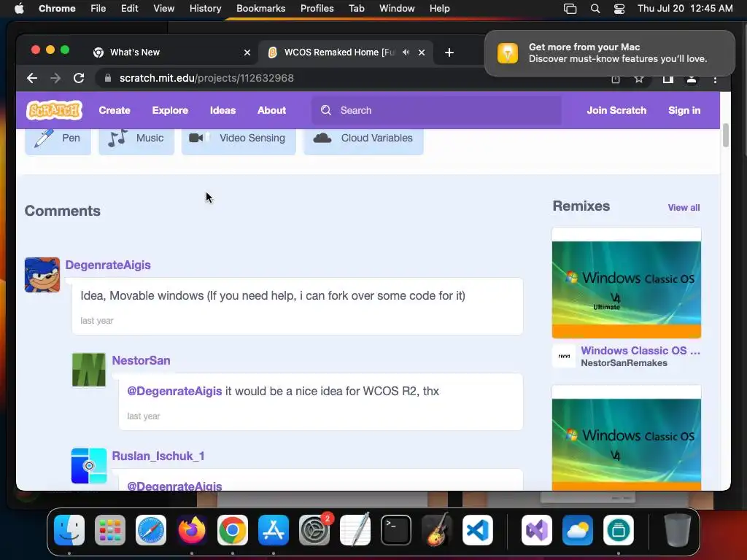This screenshot has width=747, height=560.
Task: Launch Safari from the dock
Action: pyautogui.click(x=151, y=530)
